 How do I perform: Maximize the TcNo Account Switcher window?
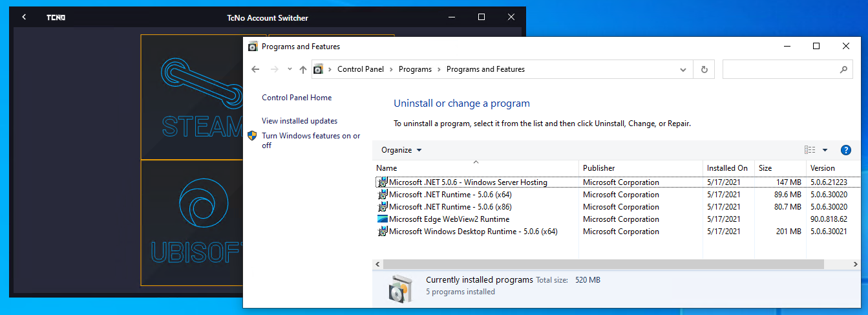pos(482,17)
